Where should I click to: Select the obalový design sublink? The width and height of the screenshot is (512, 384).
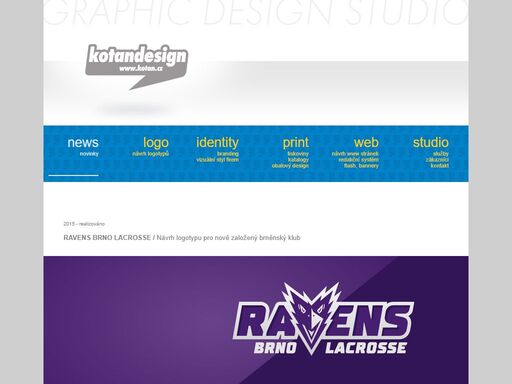(290, 166)
